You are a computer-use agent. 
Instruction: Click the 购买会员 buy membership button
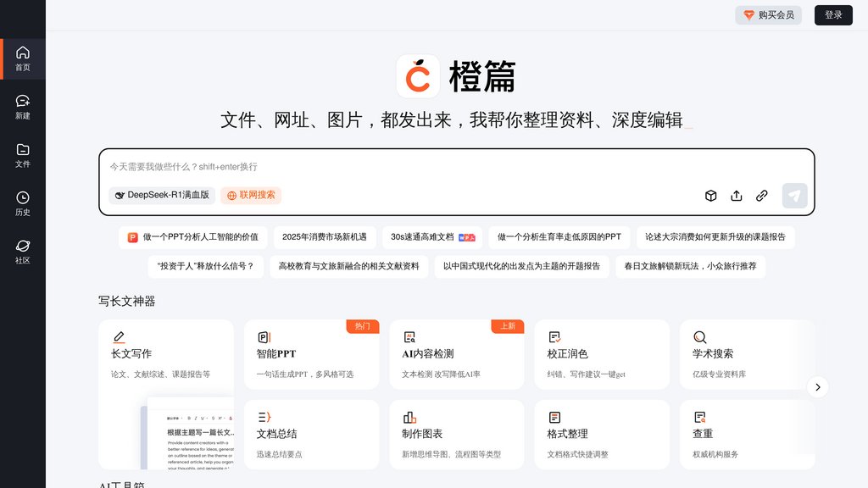[x=769, y=15]
